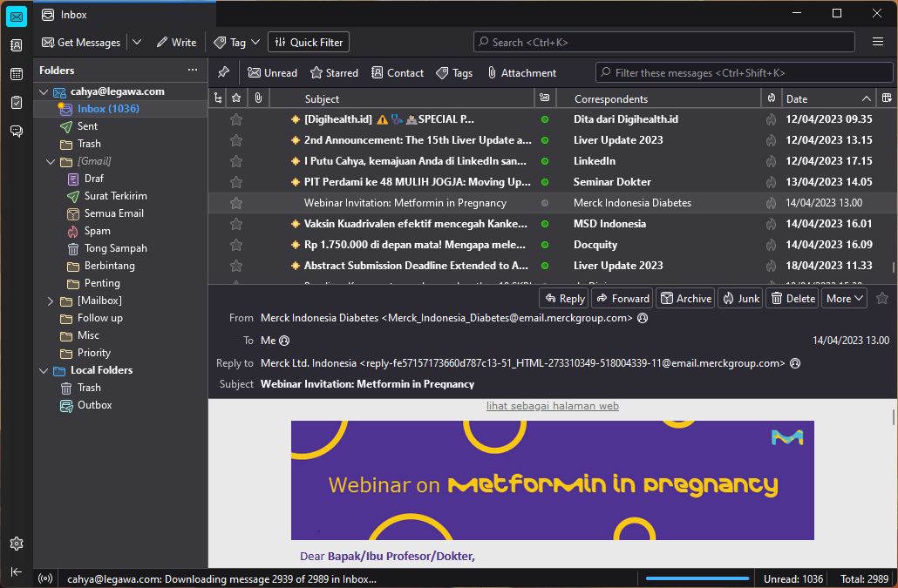Image resolution: width=898 pixels, height=588 pixels.
Task: Open the Tasks space icon
Action: [x=17, y=103]
